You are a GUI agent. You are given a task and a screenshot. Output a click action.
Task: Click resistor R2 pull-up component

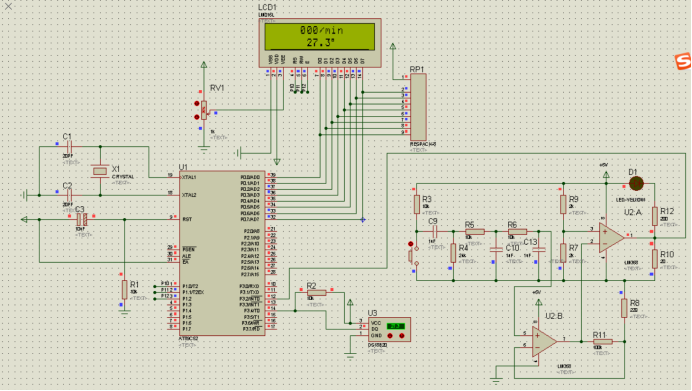[316, 292]
